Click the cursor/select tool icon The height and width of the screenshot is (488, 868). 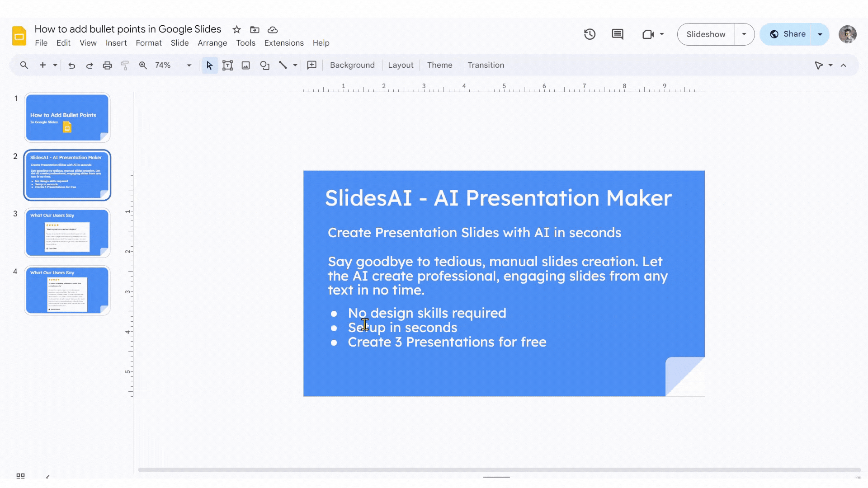209,65
